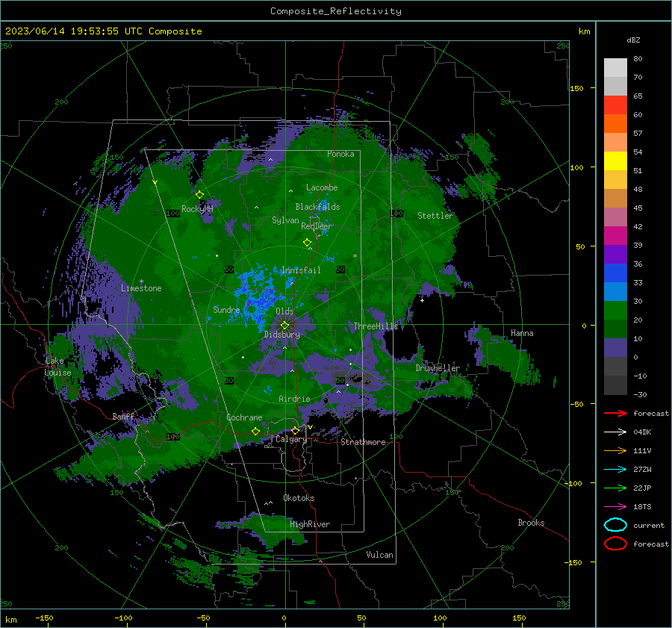
Task: Click the Red Deer label on map
Action: click(316, 226)
